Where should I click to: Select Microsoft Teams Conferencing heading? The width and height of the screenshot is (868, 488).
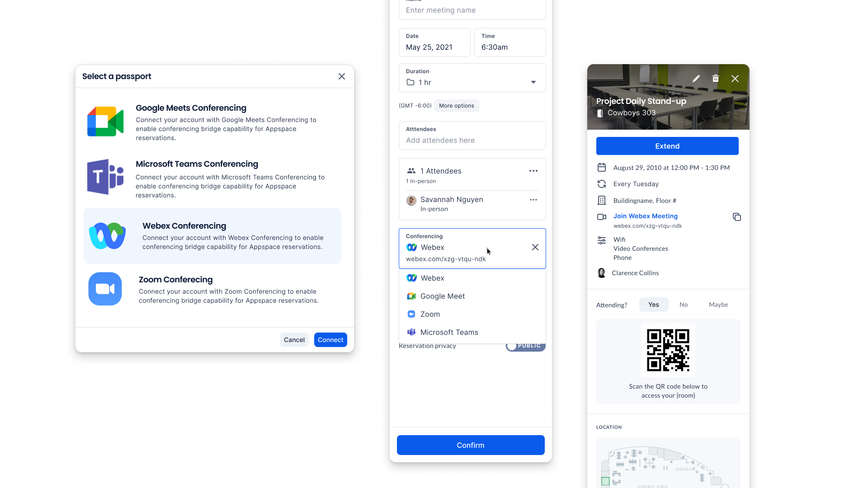(x=197, y=164)
